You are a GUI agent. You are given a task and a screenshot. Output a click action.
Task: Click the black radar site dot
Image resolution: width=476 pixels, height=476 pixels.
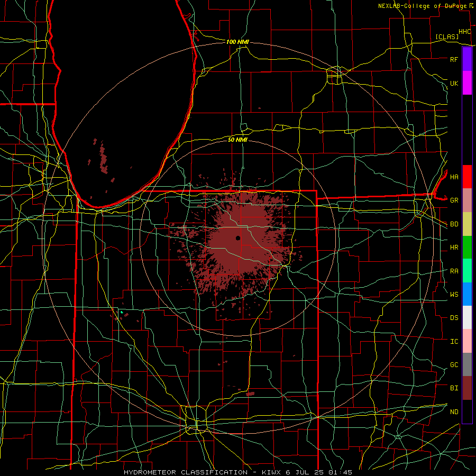point(238,238)
